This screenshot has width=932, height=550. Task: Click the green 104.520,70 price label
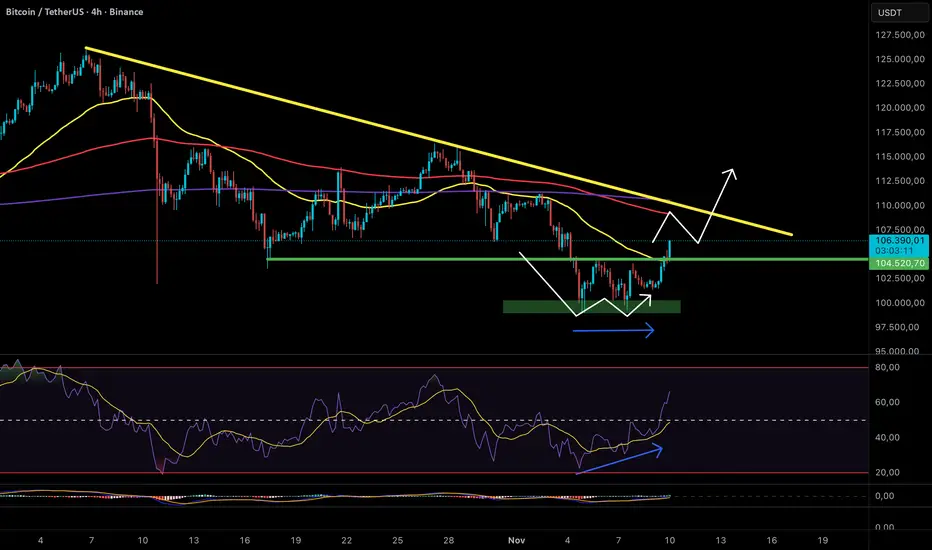[x=900, y=263]
